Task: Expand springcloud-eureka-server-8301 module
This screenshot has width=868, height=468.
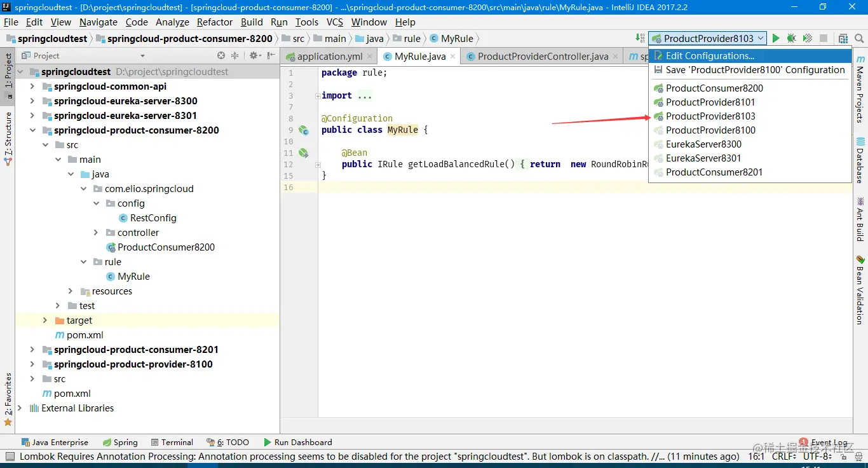Action: click(32, 116)
